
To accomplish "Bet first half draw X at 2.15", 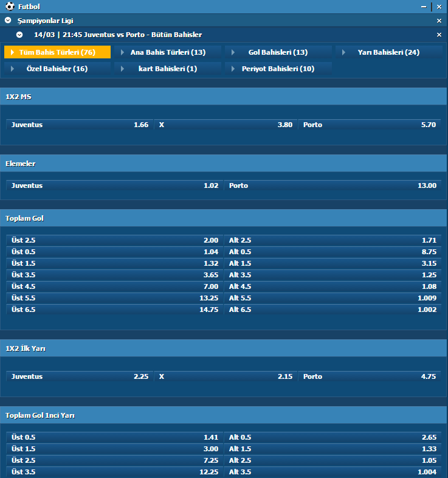I will 226,376.
